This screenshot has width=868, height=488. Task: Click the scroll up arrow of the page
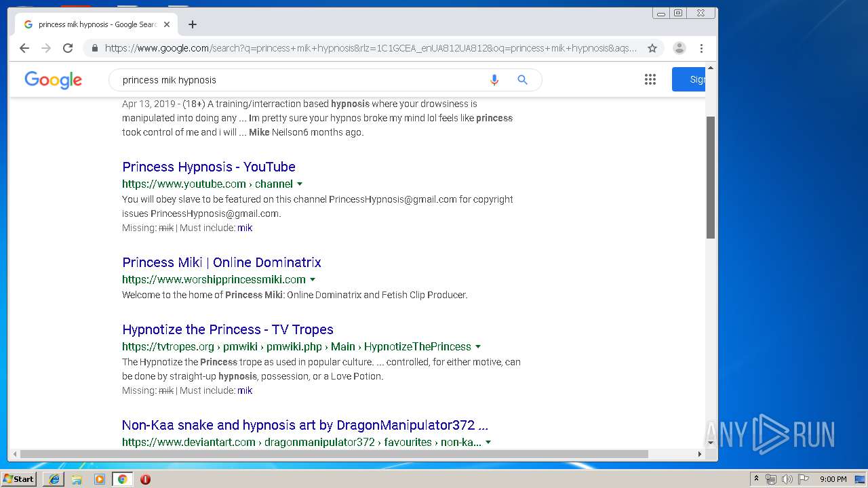click(x=711, y=68)
